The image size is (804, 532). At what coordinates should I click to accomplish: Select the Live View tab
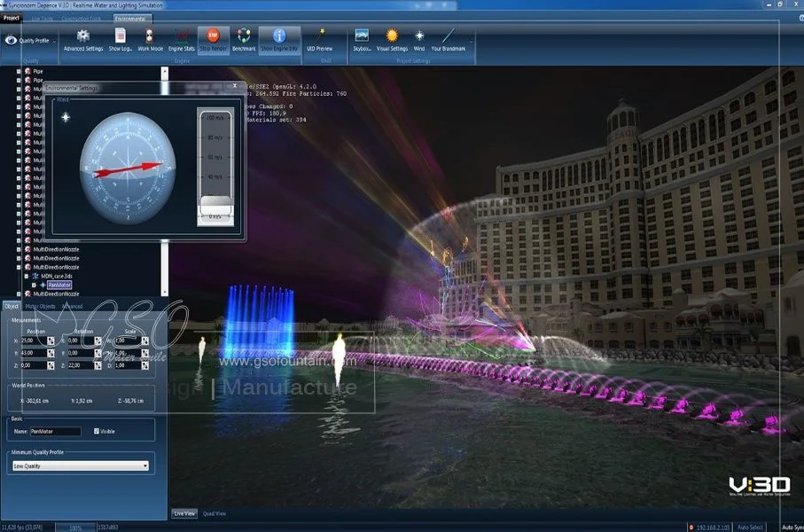point(184,513)
